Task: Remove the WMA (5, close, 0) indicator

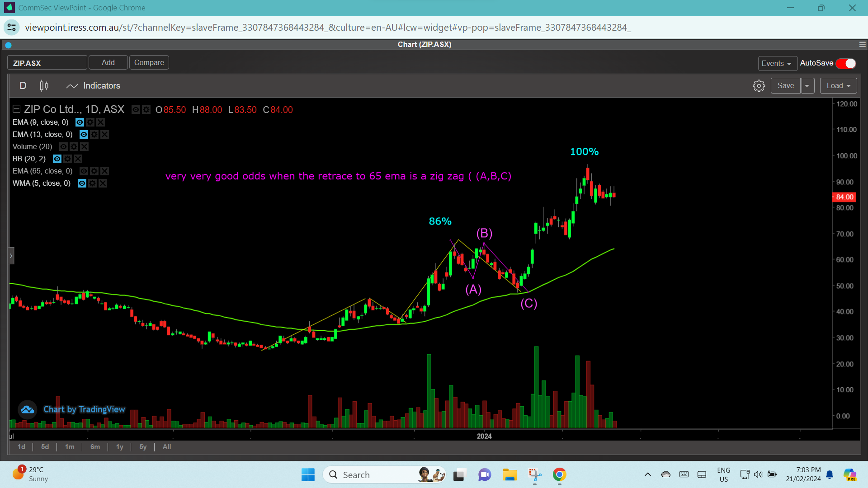Action: tap(103, 183)
